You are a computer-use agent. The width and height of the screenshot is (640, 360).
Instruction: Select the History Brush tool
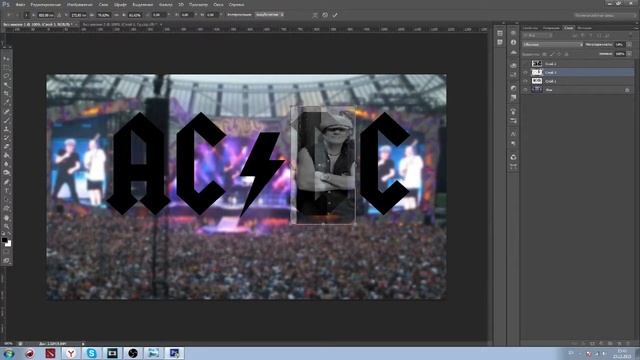pos(6,138)
